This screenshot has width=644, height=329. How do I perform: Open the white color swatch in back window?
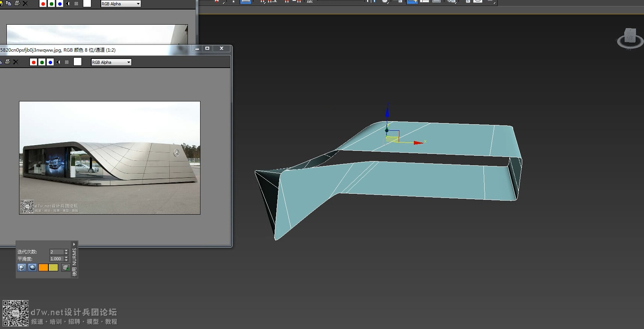tap(87, 3)
